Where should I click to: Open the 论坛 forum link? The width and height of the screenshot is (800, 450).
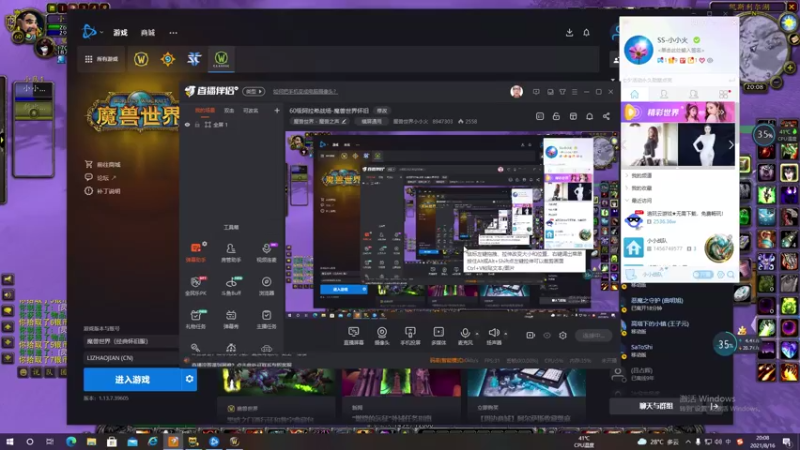click(101, 178)
